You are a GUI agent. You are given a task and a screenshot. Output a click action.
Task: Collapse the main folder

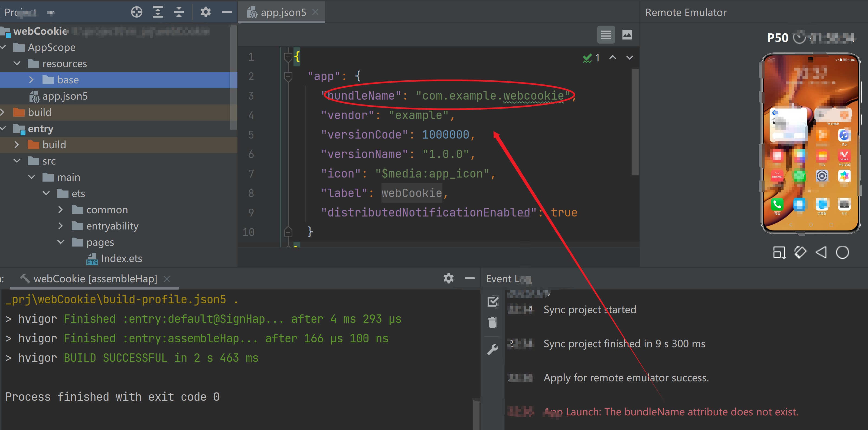tap(32, 177)
